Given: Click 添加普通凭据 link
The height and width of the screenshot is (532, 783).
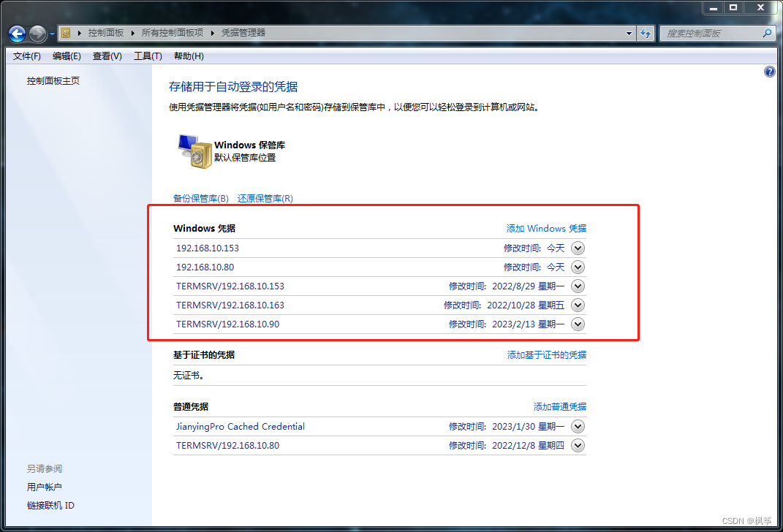Looking at the screenshot, I should coord(560,407).
